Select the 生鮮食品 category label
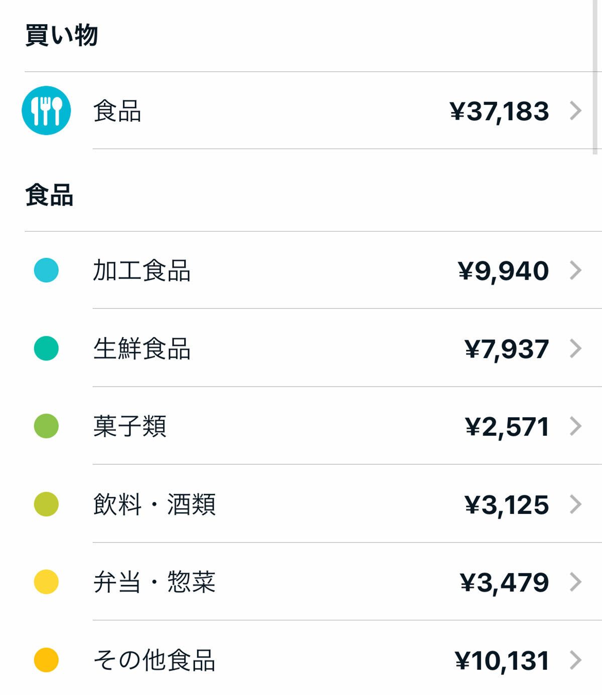The width and height of the screenshot is (602, 700). click(x=141, y=348)
